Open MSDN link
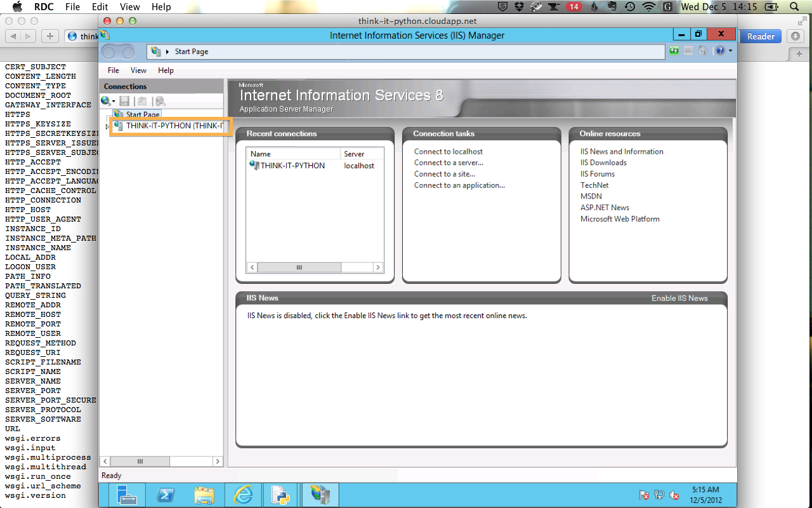Viewport: 812px width, 508px height. point(591,196)
